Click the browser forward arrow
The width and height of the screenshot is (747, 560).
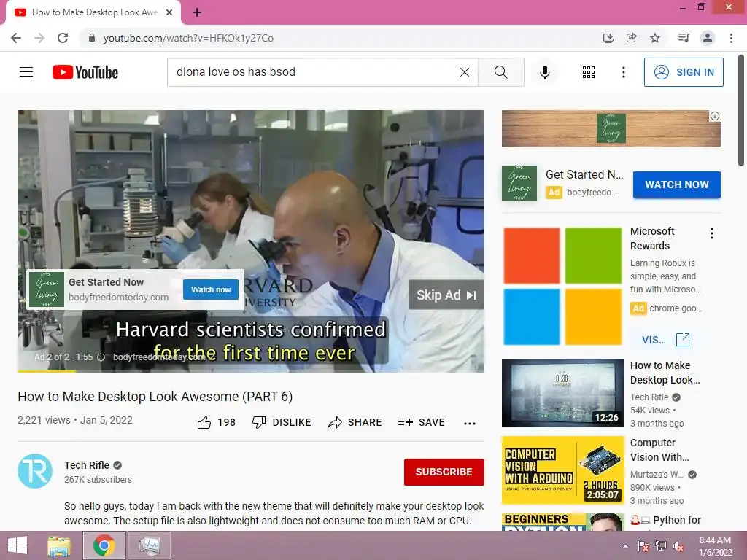point(39,38)
